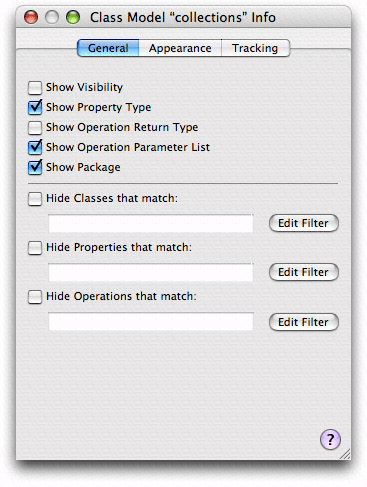Viewport: 367px width, 487px height.
Task: Click the window resize grip corner
Action: pyautogui.click(x=345, y=454)
